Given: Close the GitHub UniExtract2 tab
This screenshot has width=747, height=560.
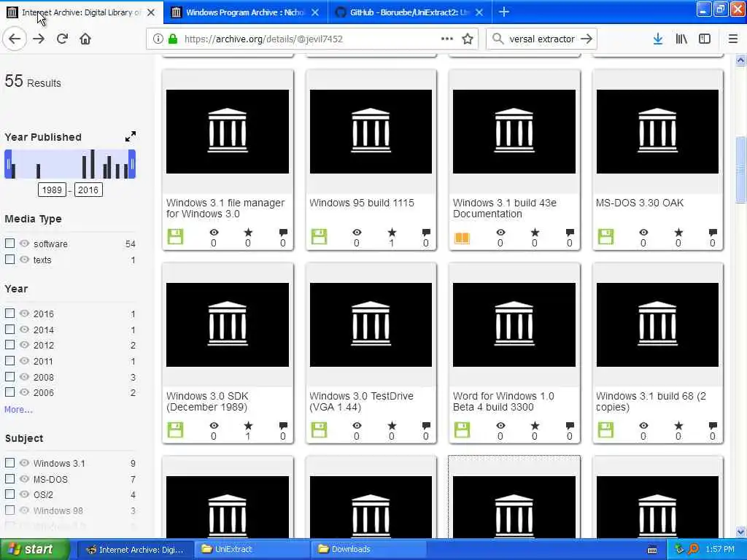Looking at the screenshot, I should click(x=480, y=12).
